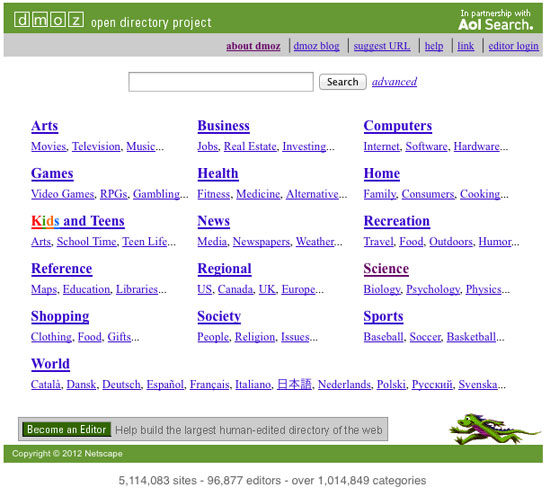Viewport: 550px width, 496px height.
Task: Open the Europe regional link
Action: 298,290
